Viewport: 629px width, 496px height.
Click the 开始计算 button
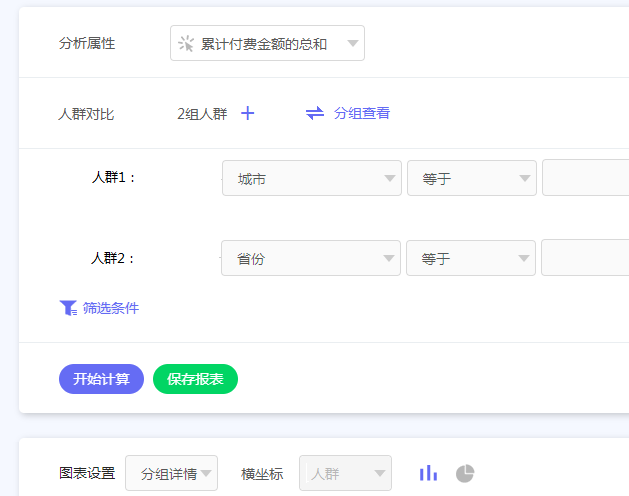pos(101,379)
